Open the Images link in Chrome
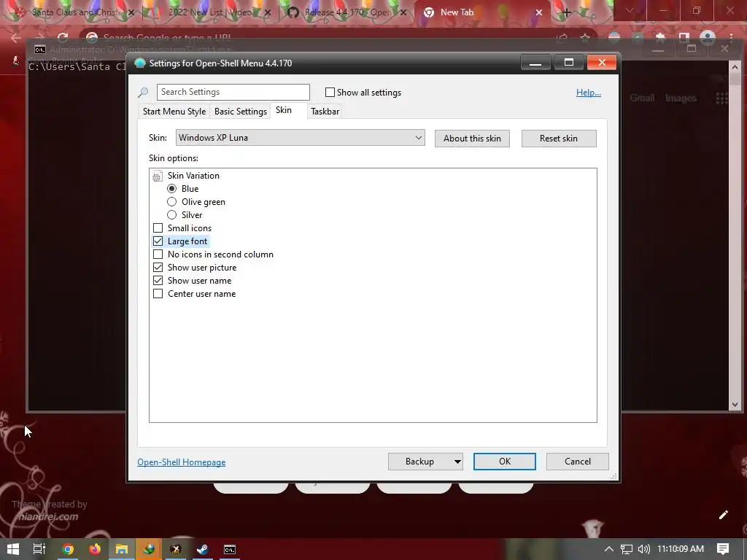This screenshot has height=560, width=747. pyautogui.click(x=681, y=98)
